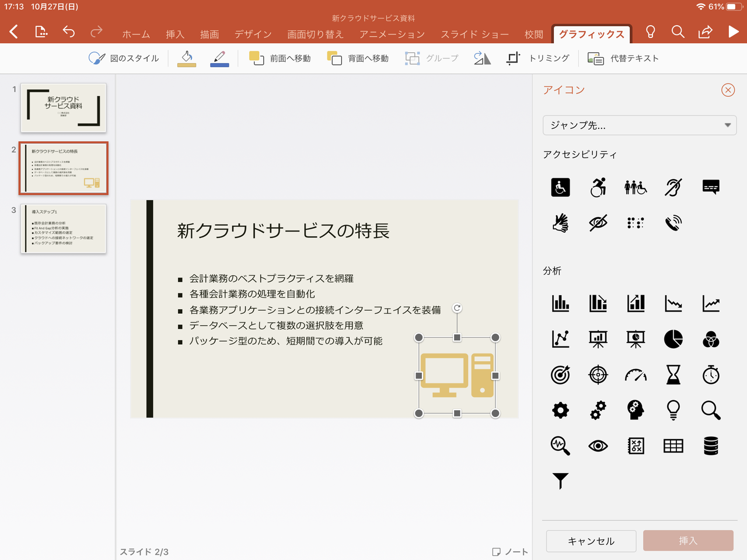This screenshot has width=747, height=560.
Task: Open the 前面へ移動 bring forward options
Action: (x=280, y=58)
